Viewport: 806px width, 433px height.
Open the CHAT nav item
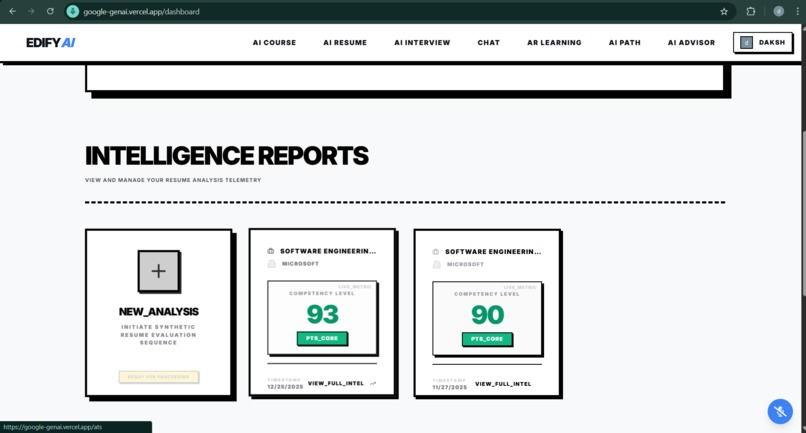tap(488, 43)
